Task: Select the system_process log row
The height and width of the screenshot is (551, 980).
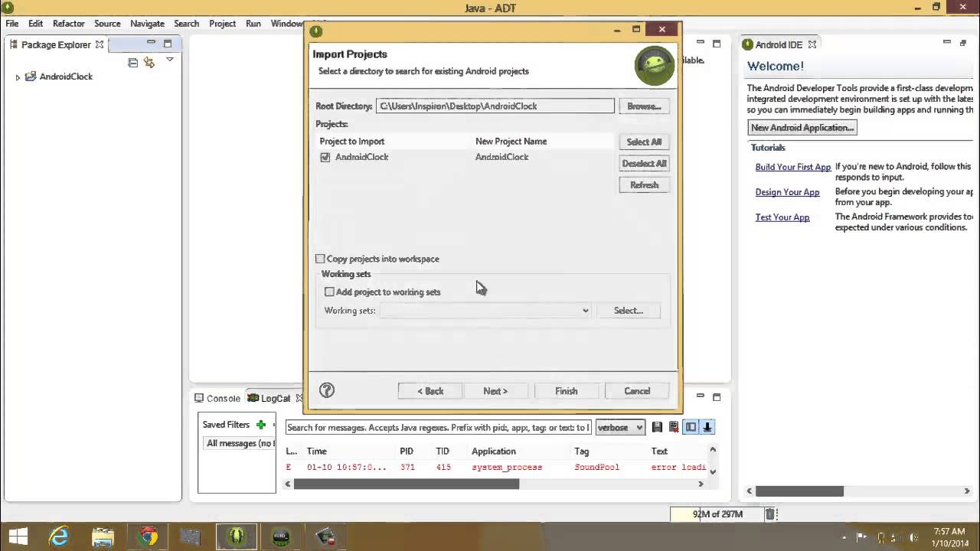Action: point(496,467)
